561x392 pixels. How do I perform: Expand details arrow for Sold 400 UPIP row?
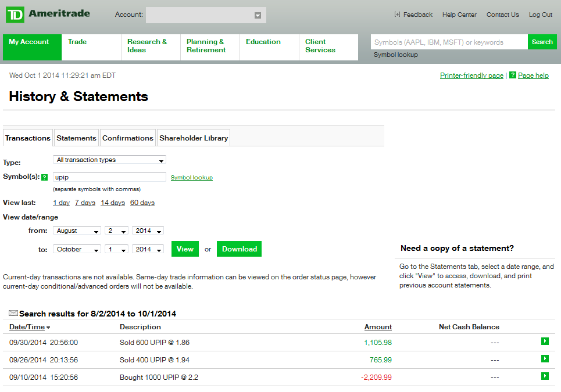tap(545, 358)
